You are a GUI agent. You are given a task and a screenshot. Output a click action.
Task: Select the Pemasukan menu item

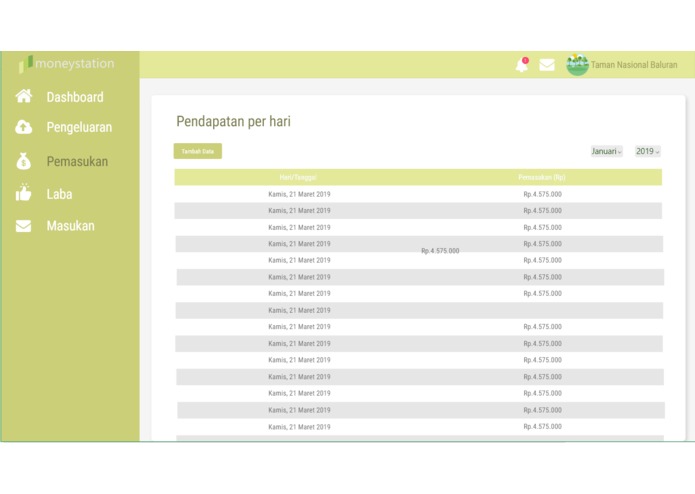pos(77,161)
